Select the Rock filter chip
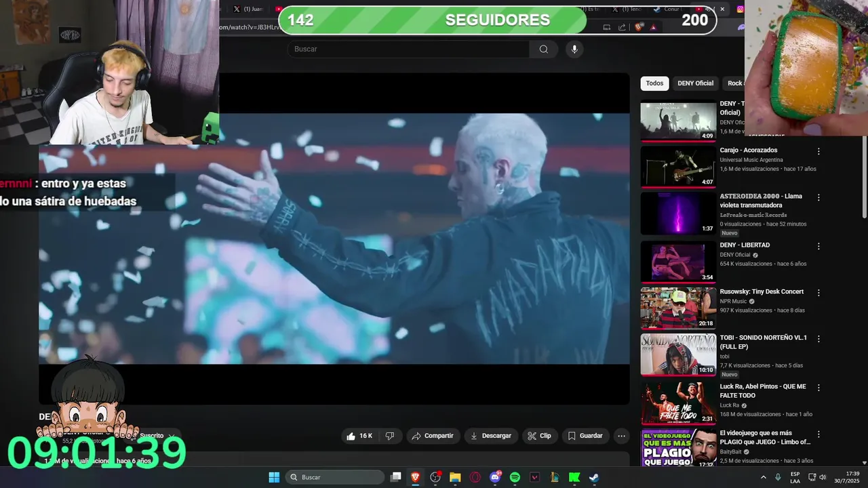The image size is (868, 488). [x=734, y=83]
